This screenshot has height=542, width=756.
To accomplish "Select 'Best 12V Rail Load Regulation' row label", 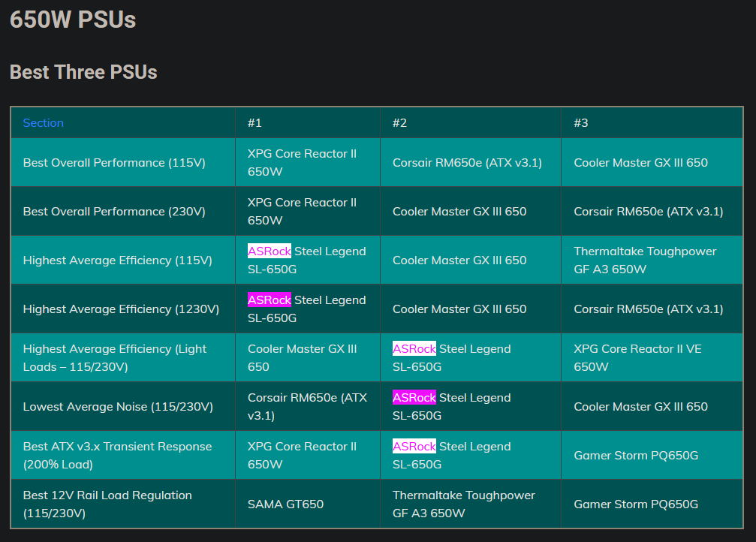I will tap(107, 504).
